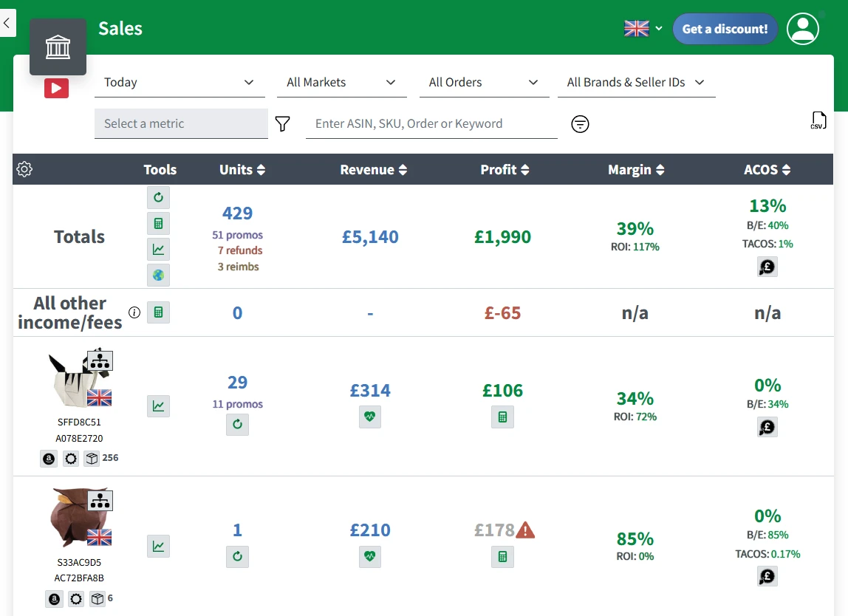Viewport: 848px width, 616px height.
Task: Expand the Today date range dropdown
Action: (179, 82)
